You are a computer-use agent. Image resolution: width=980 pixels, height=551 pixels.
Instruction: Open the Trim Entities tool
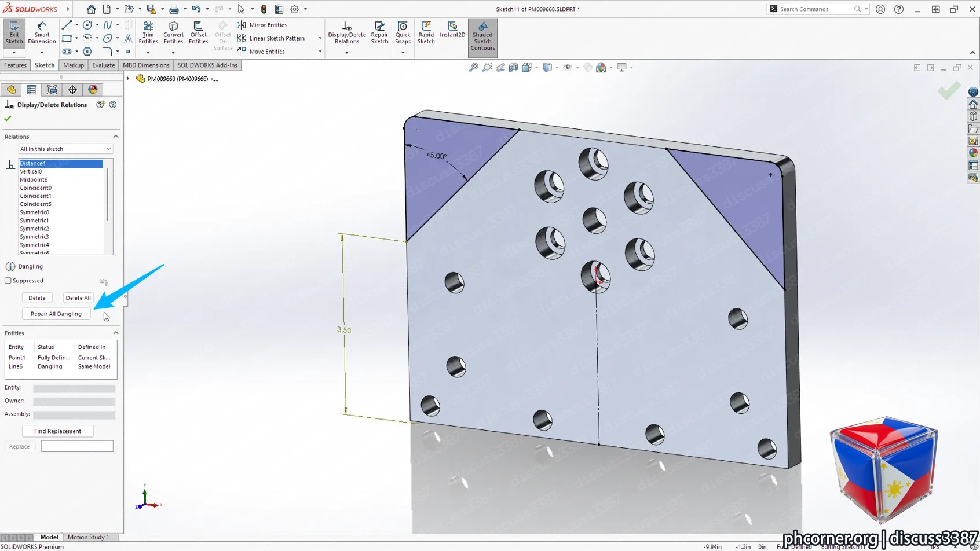[x=148, y=33]
